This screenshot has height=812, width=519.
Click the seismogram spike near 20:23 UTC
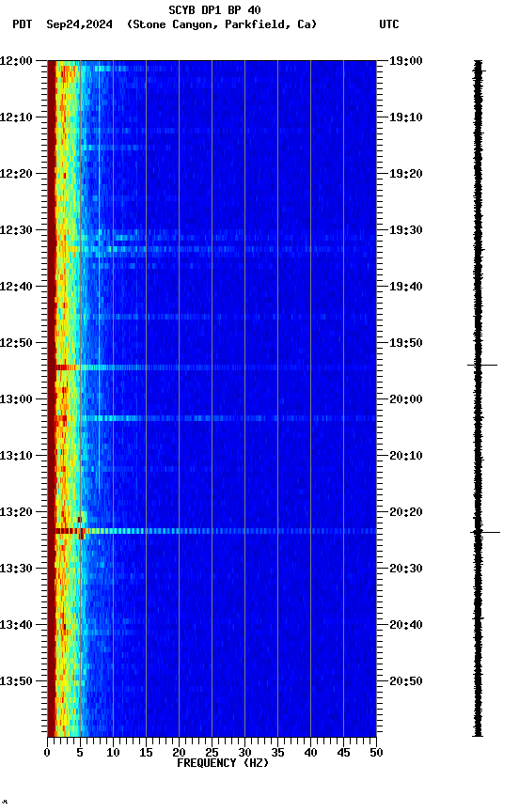(x=485, y=532)
